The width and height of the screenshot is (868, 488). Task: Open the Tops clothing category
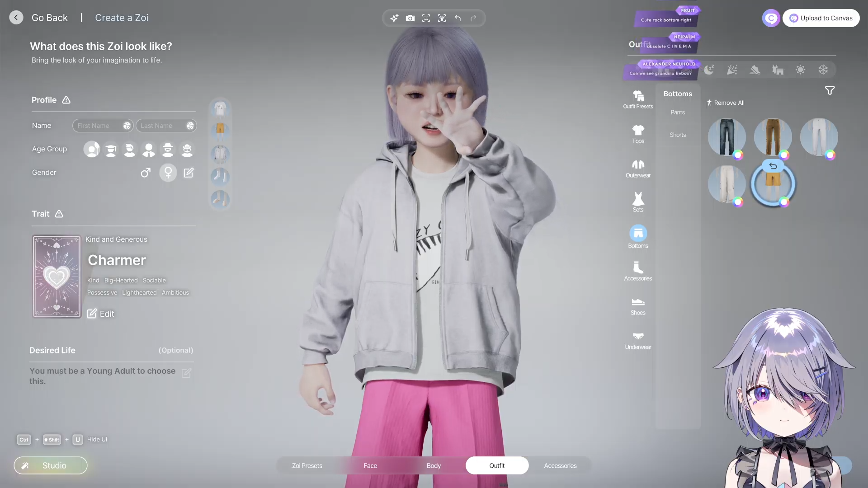pos(638,134)
